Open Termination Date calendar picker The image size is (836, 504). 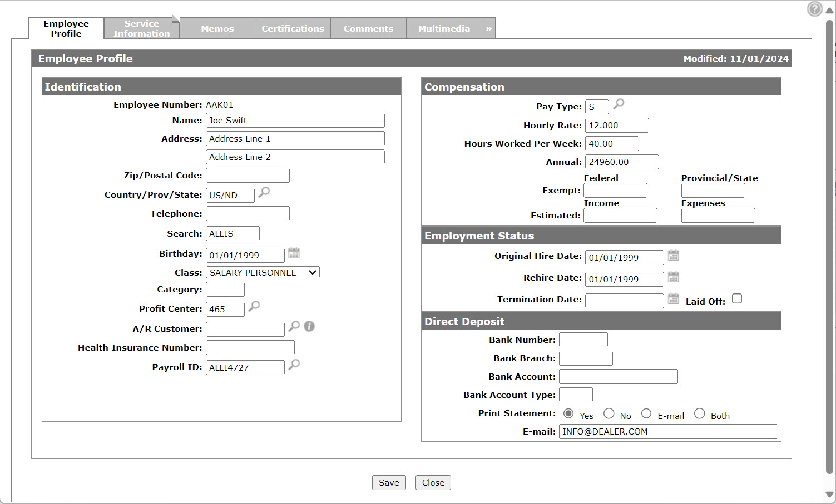click(674, 298)
